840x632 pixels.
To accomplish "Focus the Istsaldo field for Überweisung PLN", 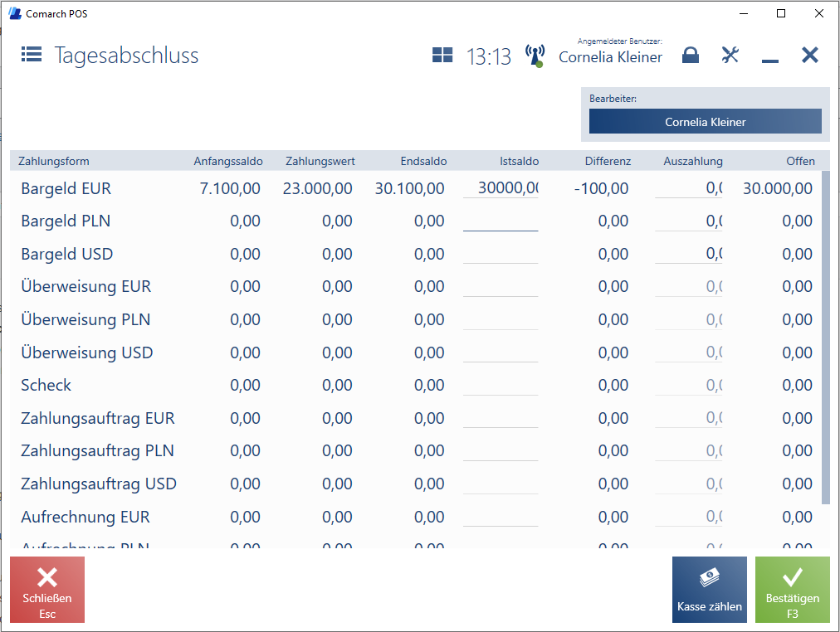I will 501,319.
